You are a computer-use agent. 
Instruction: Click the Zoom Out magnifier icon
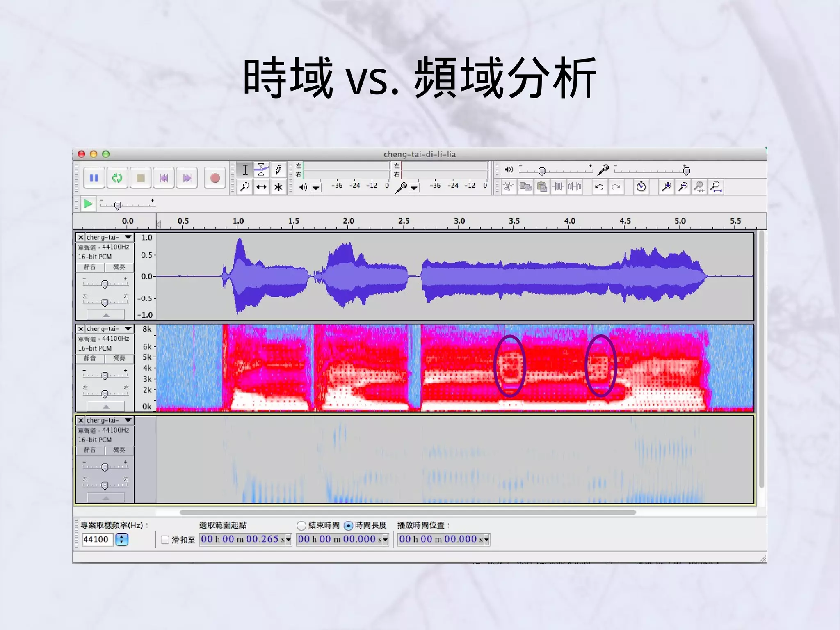click(x=683, y=187)
